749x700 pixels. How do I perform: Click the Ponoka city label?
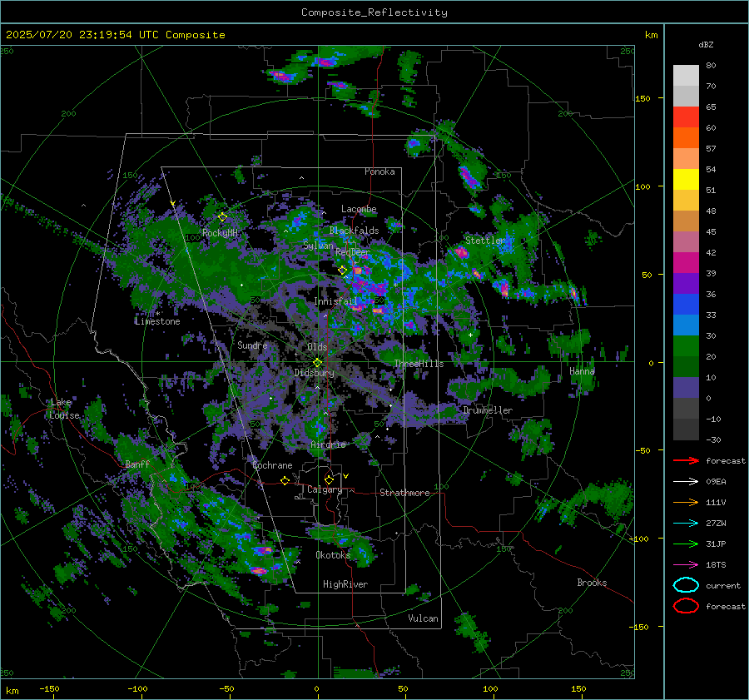click(x=379, y=171)
